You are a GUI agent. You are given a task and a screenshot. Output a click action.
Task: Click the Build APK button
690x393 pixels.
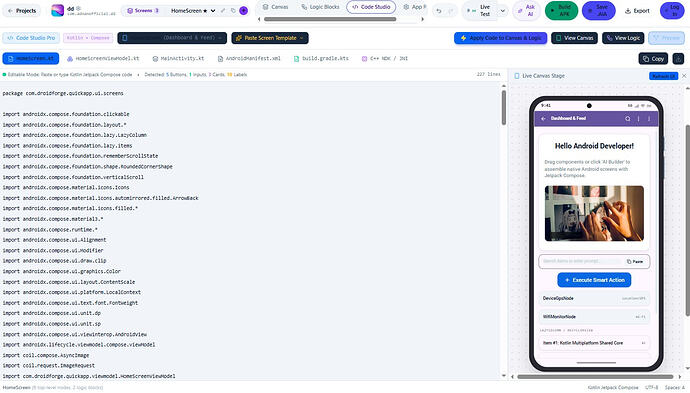(561, 11)
